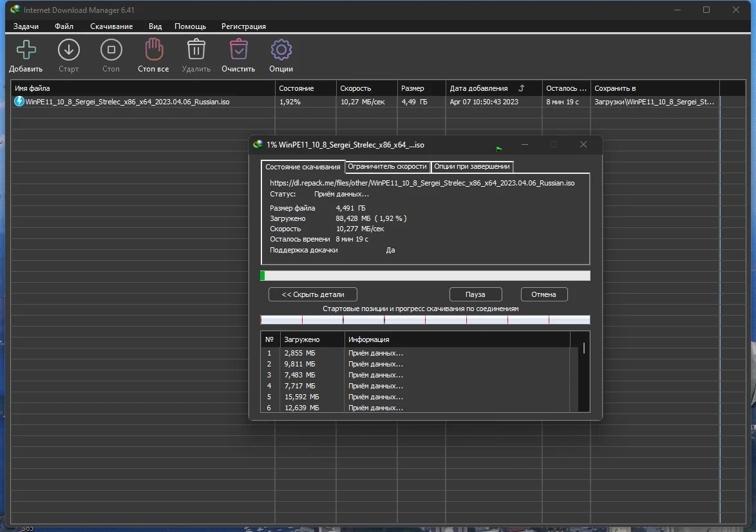Image resolution: width=756 pixels, height=532 pixels.
Task: Click the IDM logo in main title bar
Action: click(15, 9)
